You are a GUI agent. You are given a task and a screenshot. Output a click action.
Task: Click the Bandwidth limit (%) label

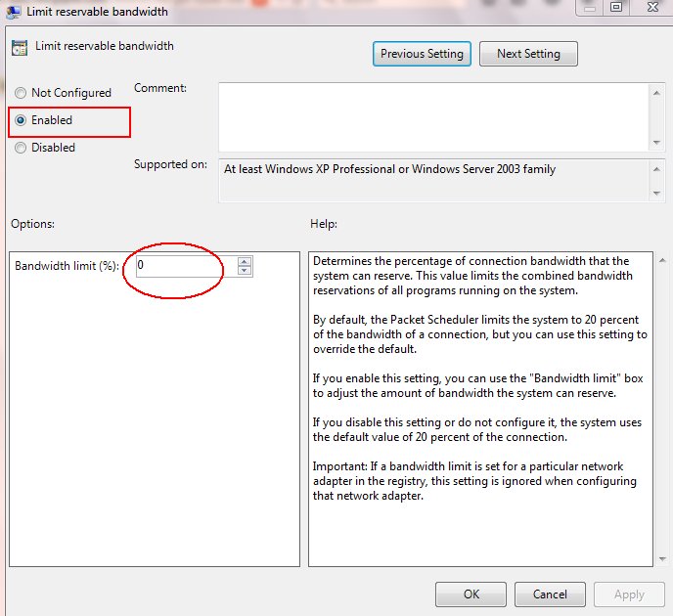click(x=67, y=266)
